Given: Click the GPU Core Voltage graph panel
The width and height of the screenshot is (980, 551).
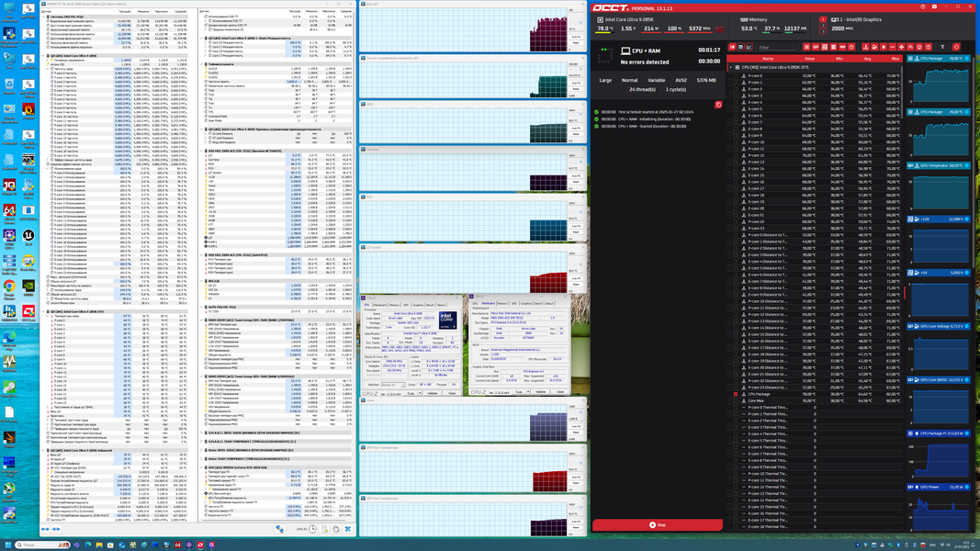Looking at the screenshot, I should point(939,348).
